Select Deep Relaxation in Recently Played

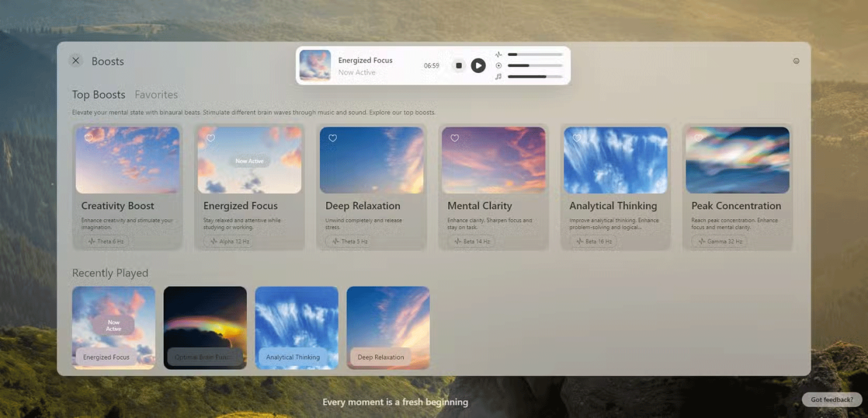pos(388,328)
